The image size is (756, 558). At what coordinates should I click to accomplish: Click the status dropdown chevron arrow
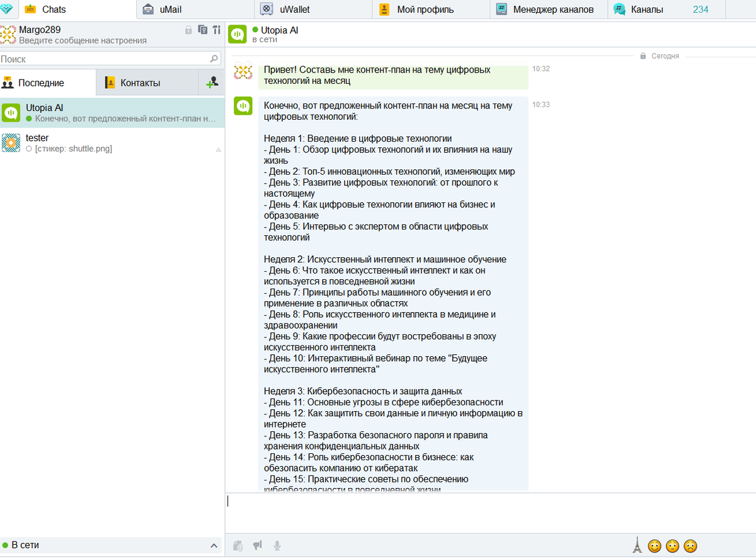[x=214, y=545]
